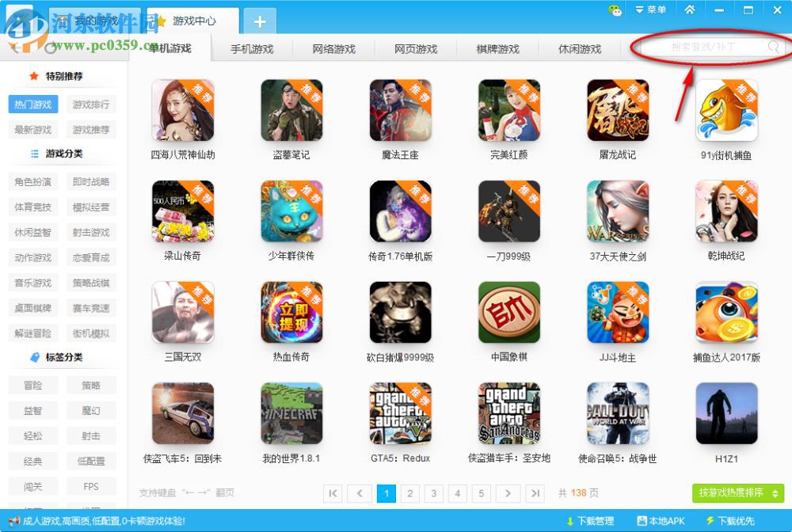Select the 游戏排行 filter

[x=90, y=104]
